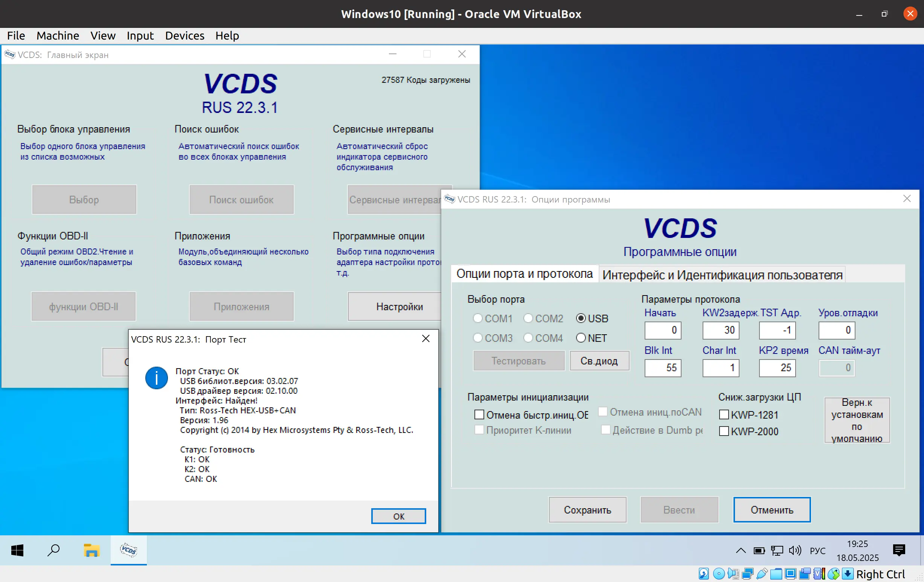
Task: Click the battery tray icon
Action: tap(759, 551)
